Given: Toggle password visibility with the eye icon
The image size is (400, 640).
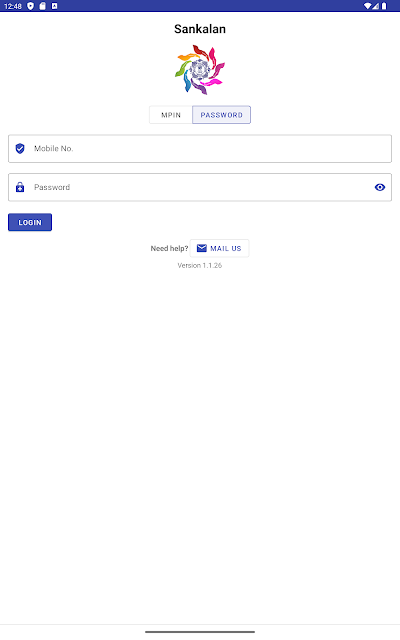Looking at the screenshot, I should tap(380, 187).
